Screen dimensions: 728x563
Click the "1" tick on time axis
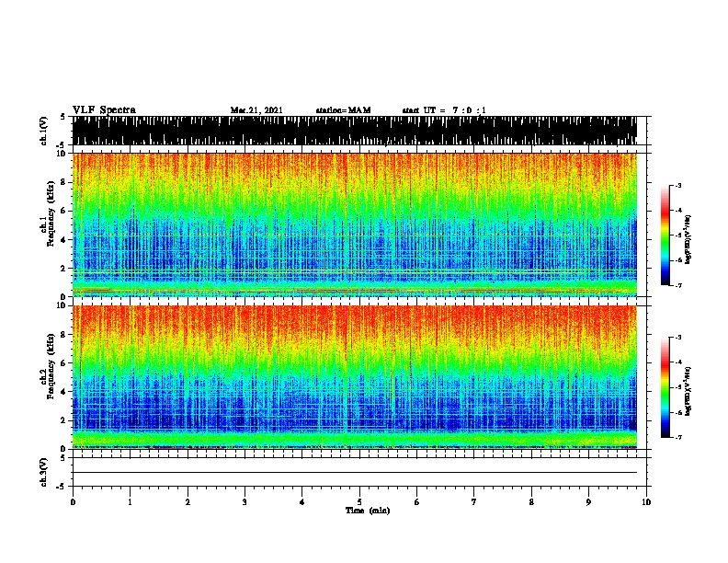[x=131, y=502]
